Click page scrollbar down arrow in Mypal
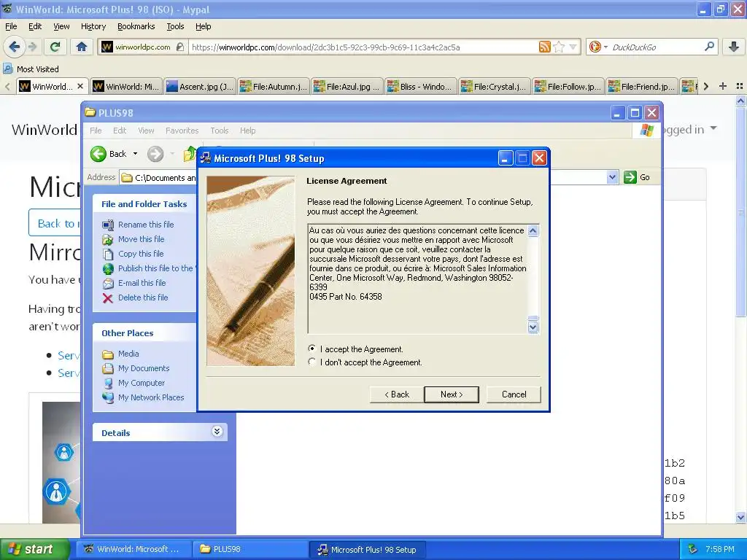The width and height of the screenshot is (747, 560). (x=740, y=517)
